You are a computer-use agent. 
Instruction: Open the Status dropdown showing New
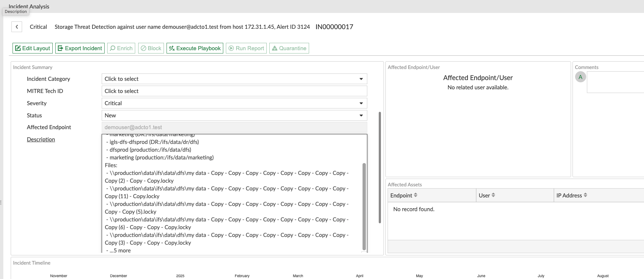click(x=234, y=116)
